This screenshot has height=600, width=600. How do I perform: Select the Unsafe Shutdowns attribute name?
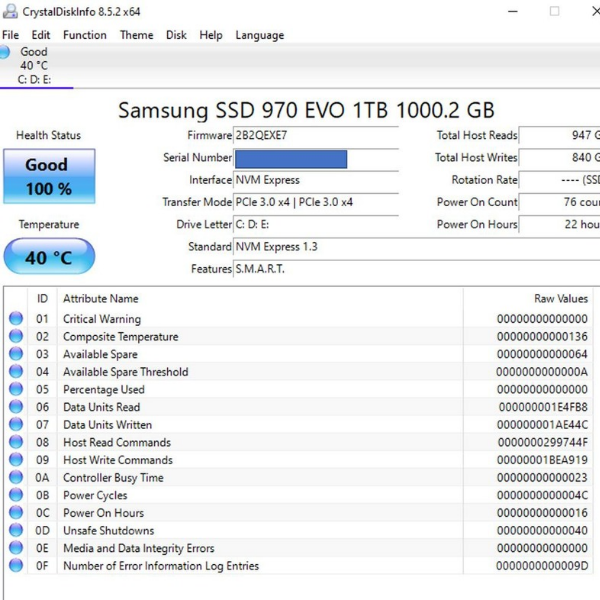pyautogui.click(x=108, y=530)
